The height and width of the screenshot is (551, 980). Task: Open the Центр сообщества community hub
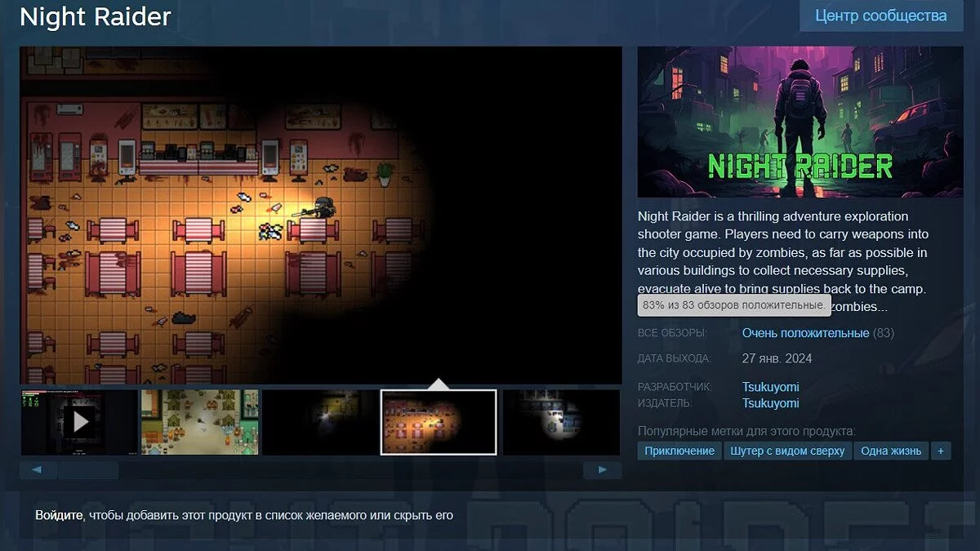pos(881,16)
